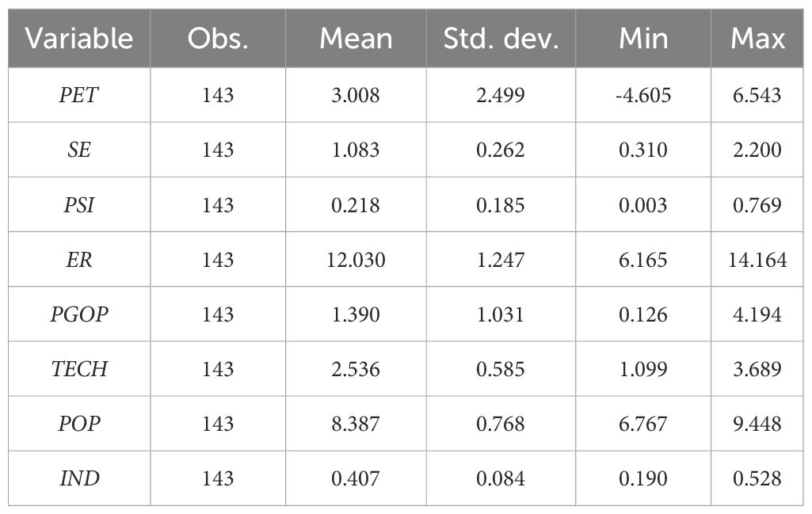
Task: Click the PET variable cell
Action: (x=79, y=95)
